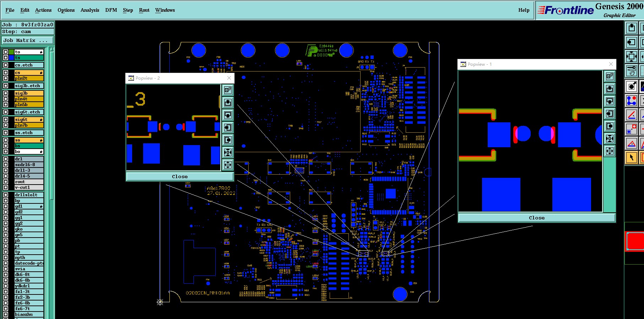Screen dimensions: 644x319
Task: Click pan-right icon in Popview 1 toolbar
Action: click(x=610, y=126)
